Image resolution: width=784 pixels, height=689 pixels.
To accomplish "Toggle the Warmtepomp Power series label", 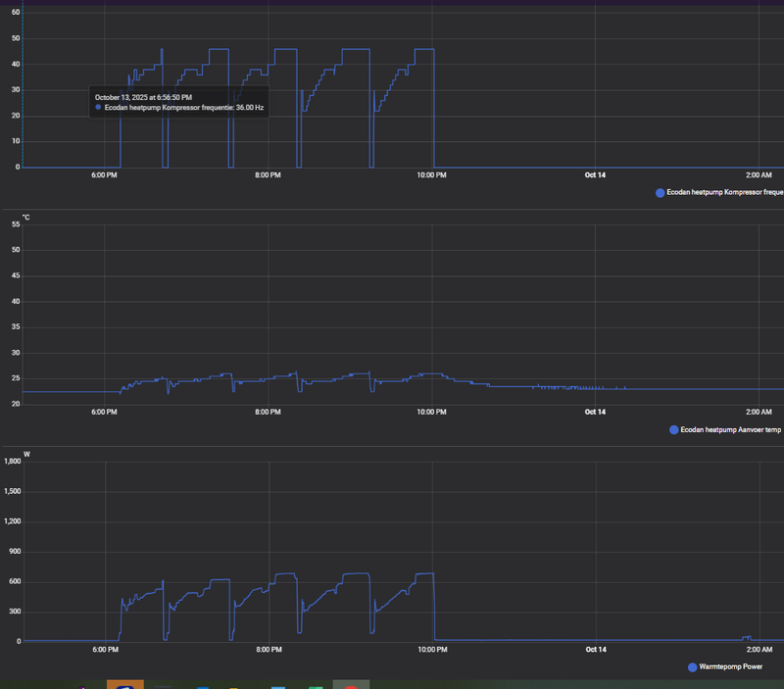I will (x=730, y=666).
